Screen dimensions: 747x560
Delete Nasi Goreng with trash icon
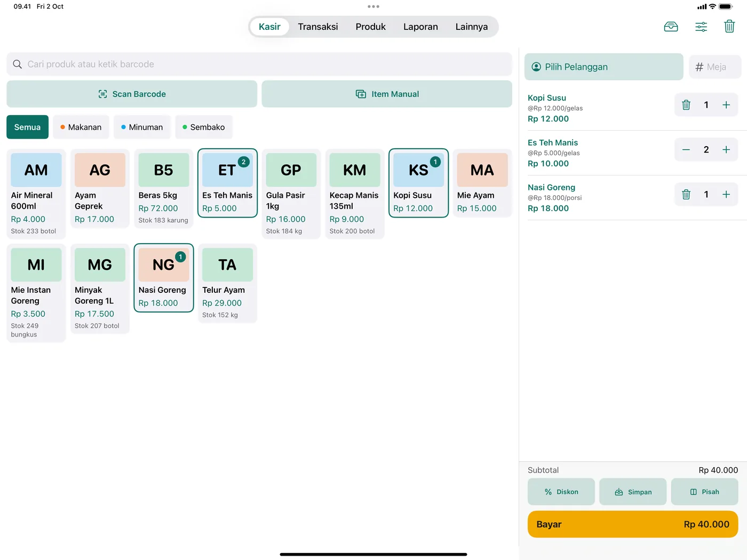(686, 195)
